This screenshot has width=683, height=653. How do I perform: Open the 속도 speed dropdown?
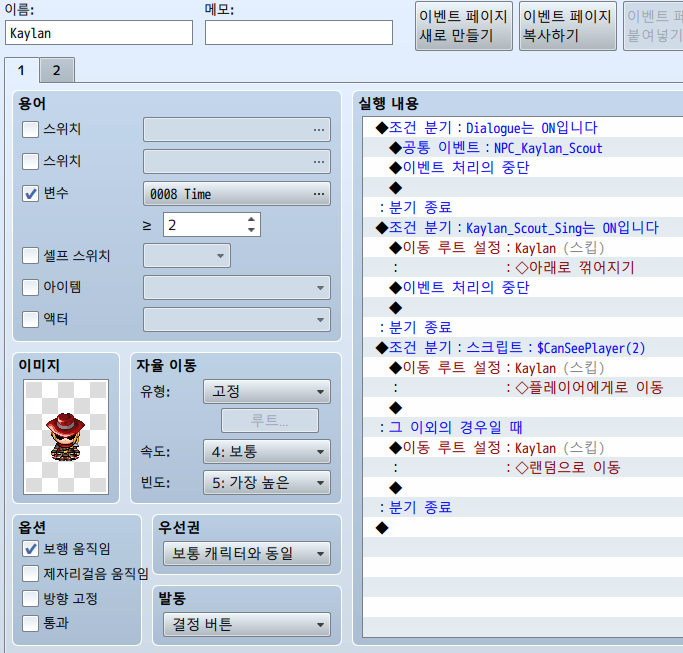tap(267, 451)
